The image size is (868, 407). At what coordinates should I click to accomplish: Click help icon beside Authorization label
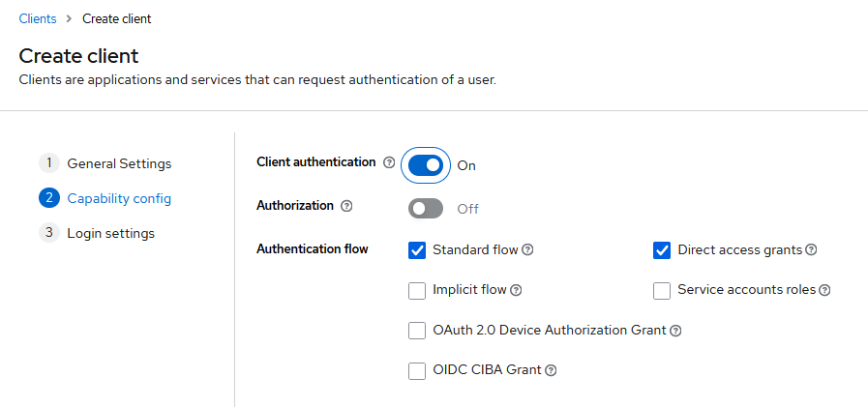click(x=347, y=206)
